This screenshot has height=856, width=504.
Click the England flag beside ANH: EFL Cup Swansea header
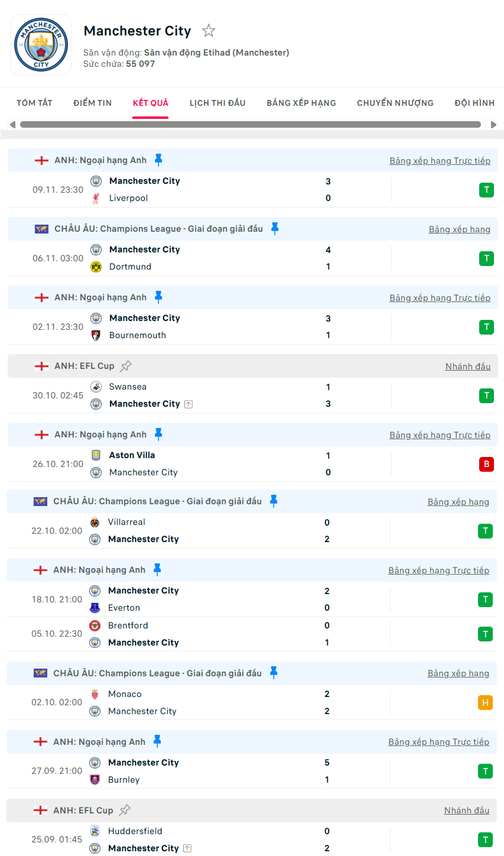point(41,366)
